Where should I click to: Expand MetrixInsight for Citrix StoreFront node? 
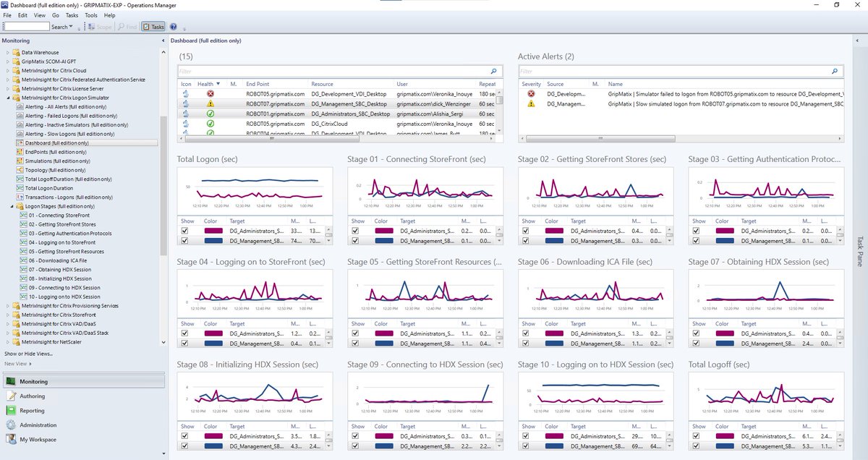tap(8, 315)
